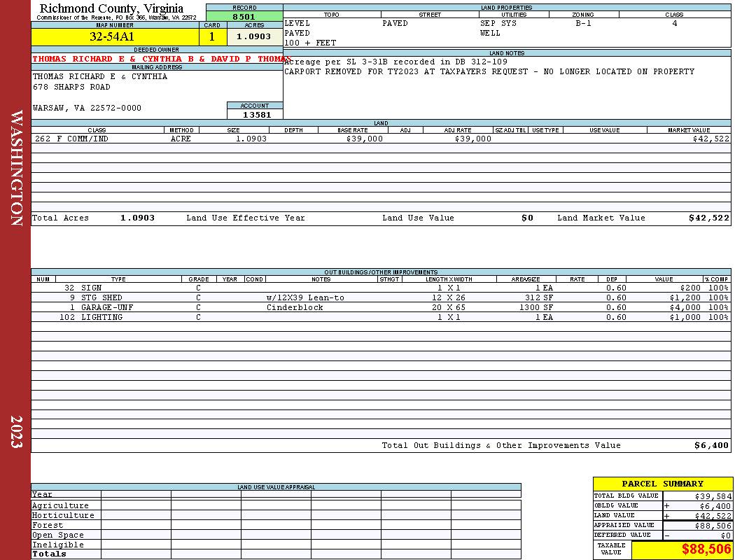Viewport: 735px width, 560px height.
Task: Click deferred value $0
Action: click(726, 535)
